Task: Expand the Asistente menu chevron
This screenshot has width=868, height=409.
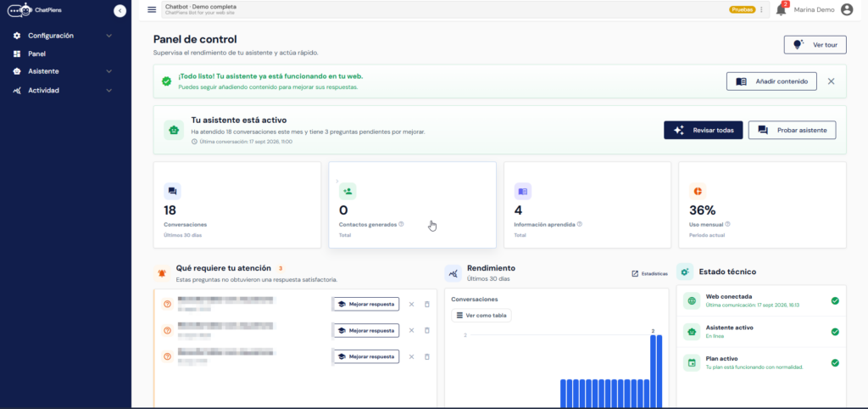Action: [109, 71]
